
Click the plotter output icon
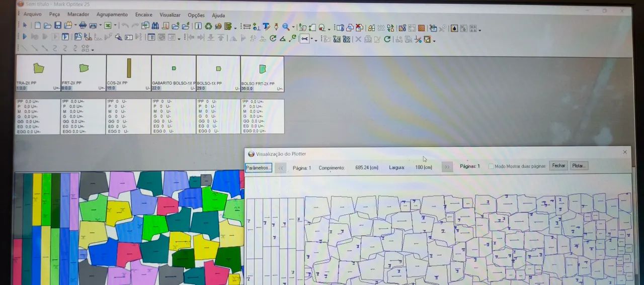click(x=83, y=25)
